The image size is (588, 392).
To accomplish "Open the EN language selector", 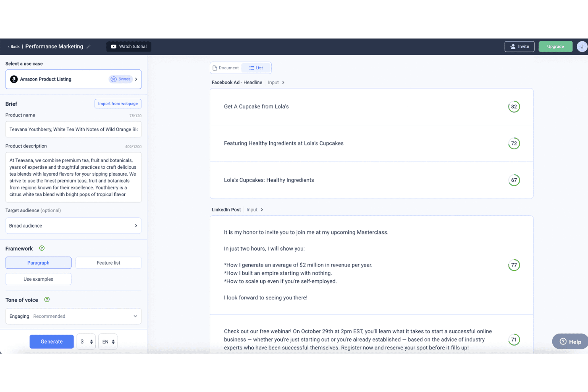I will [108, 342].
